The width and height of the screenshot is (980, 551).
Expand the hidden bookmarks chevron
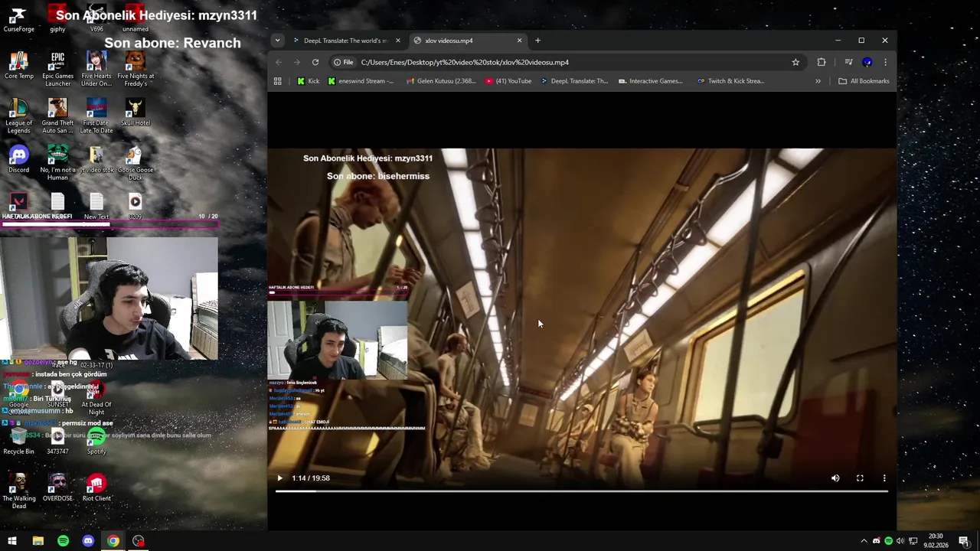[818, 81]
